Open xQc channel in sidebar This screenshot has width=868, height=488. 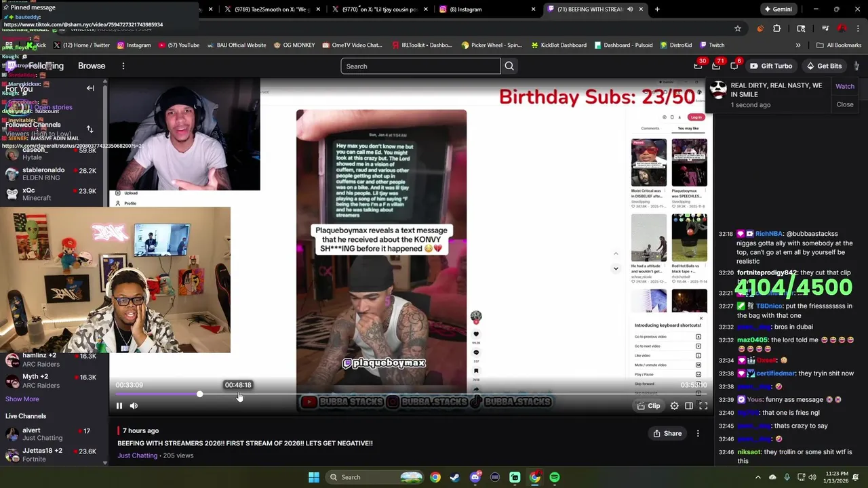tap(54, 195)
